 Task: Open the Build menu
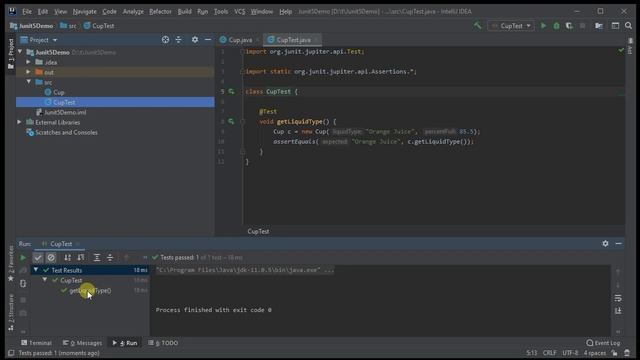tap(184, 11)
